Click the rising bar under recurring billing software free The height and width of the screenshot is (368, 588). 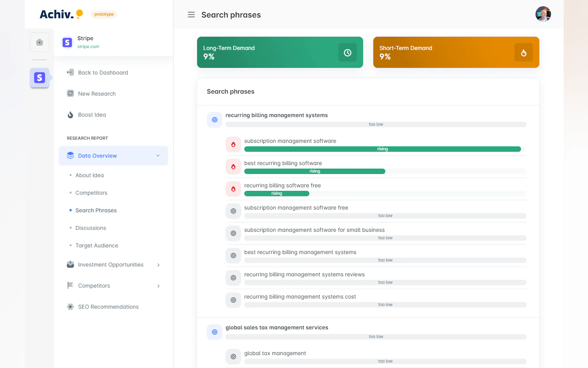pyautogui.click(x=276, y=194)
